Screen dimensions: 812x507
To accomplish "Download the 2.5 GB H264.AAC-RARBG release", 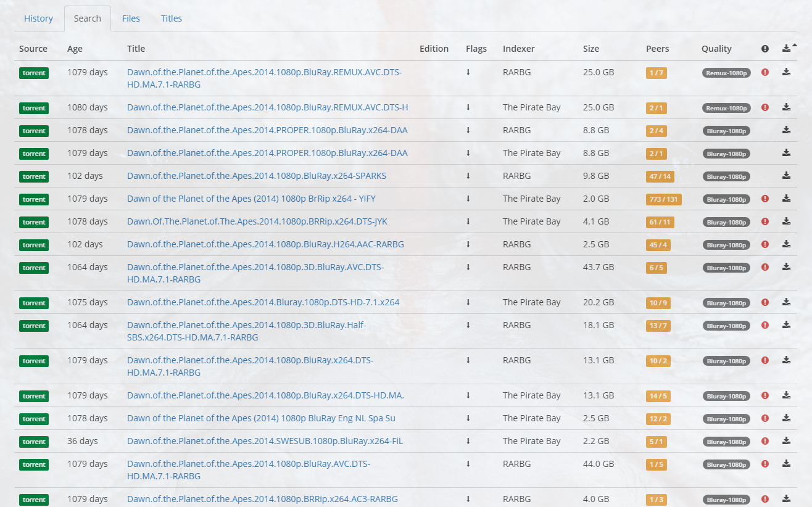I will coord(786,244).
